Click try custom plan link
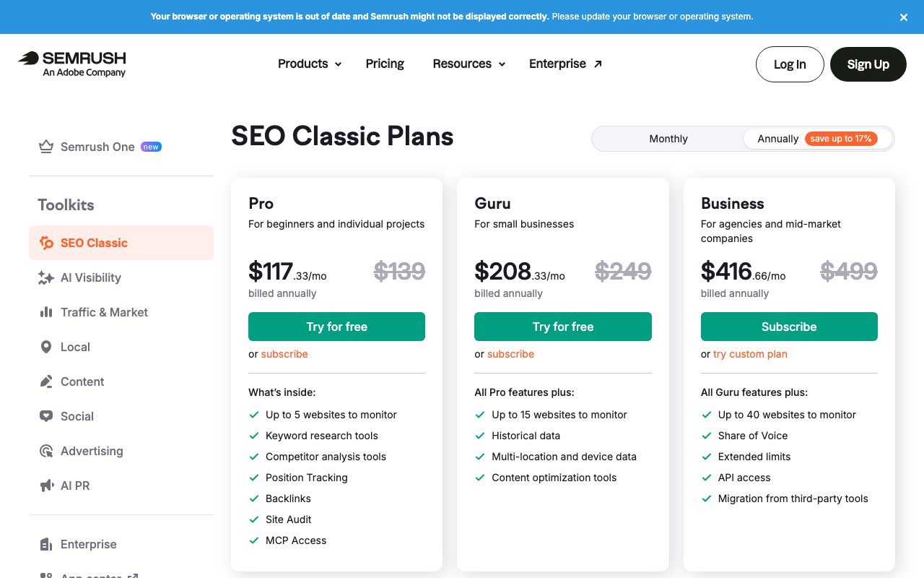The width and height of the screenshot is (924, 578). (750, 354)
